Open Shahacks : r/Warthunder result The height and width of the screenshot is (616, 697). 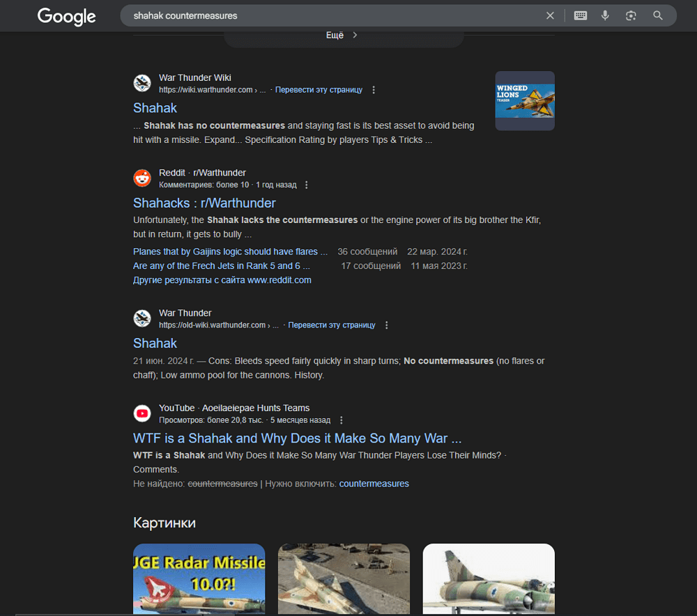(204, 203)
